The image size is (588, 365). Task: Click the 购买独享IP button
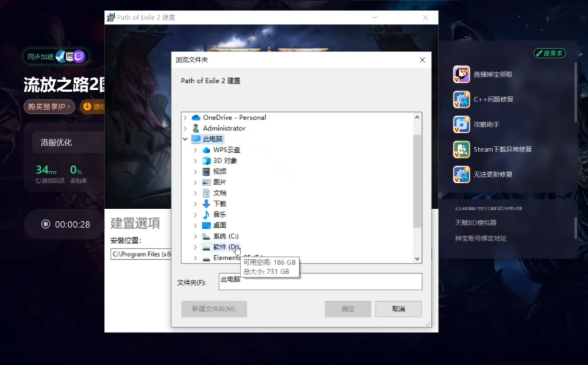tap(49, 107)
